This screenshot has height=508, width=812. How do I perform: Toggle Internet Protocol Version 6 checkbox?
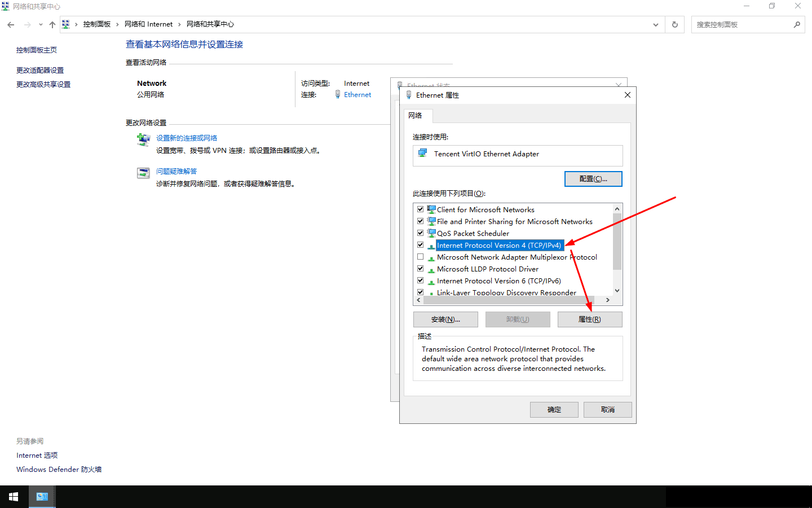tap(420, 281)
